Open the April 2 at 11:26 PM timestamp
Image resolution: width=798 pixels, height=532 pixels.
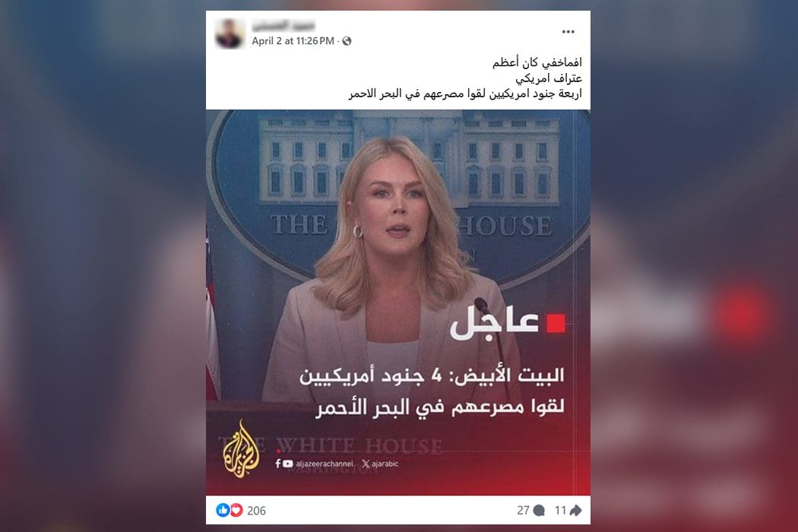click(293, 41)
